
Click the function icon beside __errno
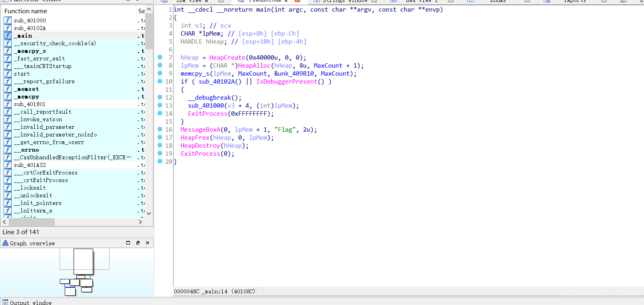pos(8,150)
